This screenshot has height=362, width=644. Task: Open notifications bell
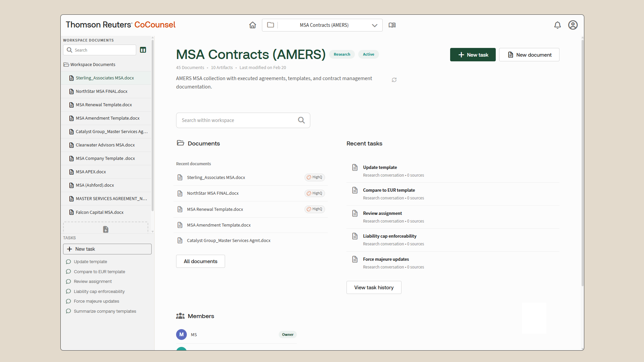coord(557,25)
